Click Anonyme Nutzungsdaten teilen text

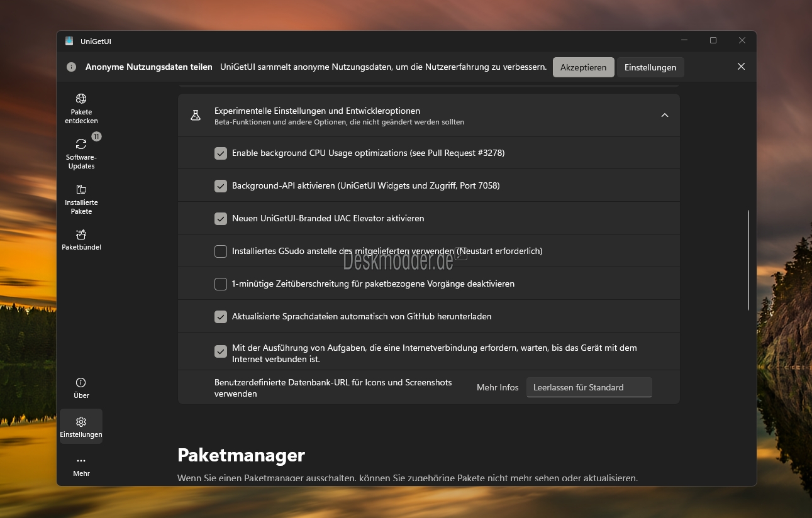tap(149, 67)
